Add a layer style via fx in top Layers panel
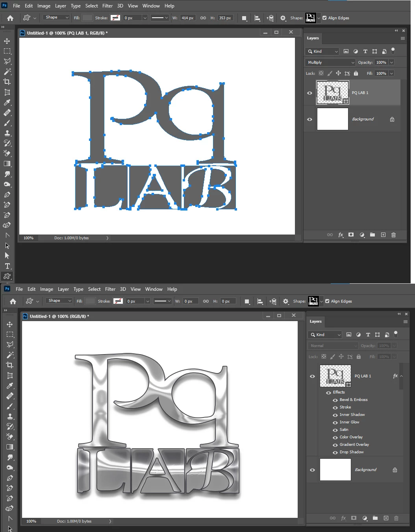415x532 pixels. [x=341, y=235]
